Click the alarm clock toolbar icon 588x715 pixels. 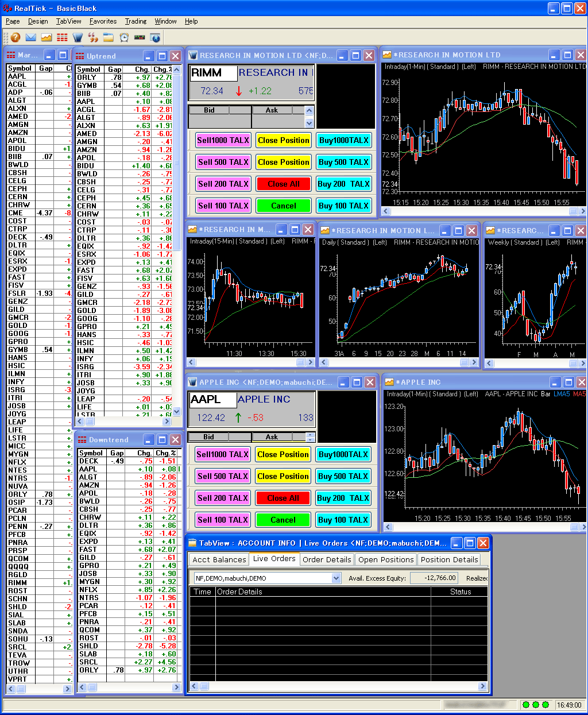coord(124,37)
